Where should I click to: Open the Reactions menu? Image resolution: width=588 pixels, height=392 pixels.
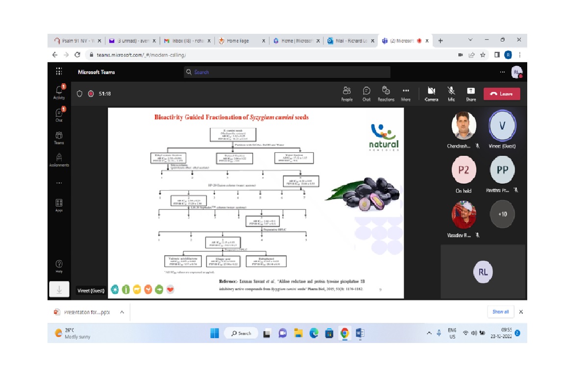click(386, 94)
